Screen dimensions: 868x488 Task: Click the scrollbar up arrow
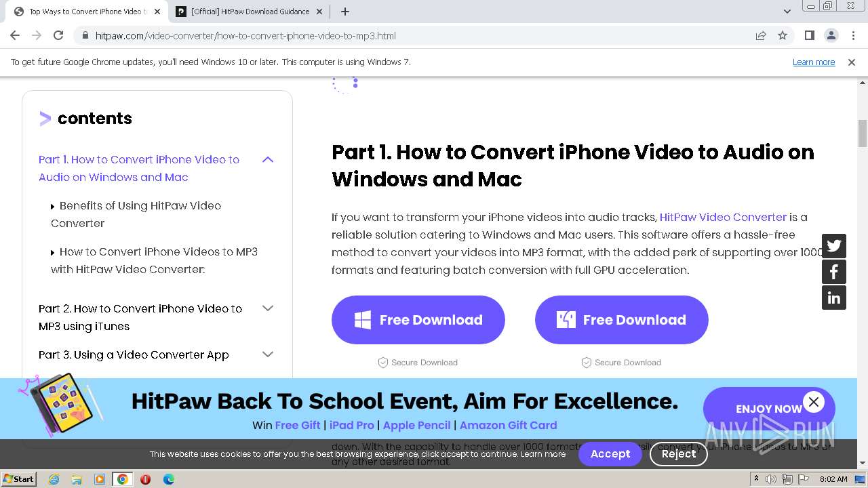863,83
